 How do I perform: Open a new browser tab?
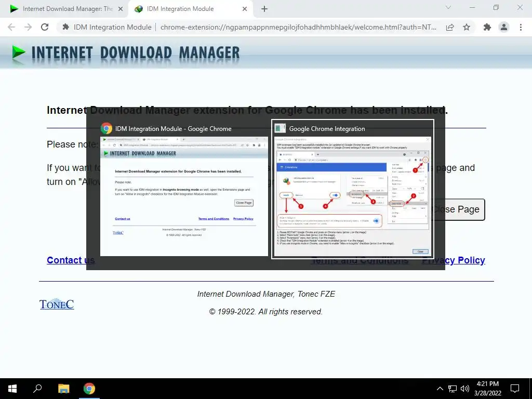(x=264, y=9)
